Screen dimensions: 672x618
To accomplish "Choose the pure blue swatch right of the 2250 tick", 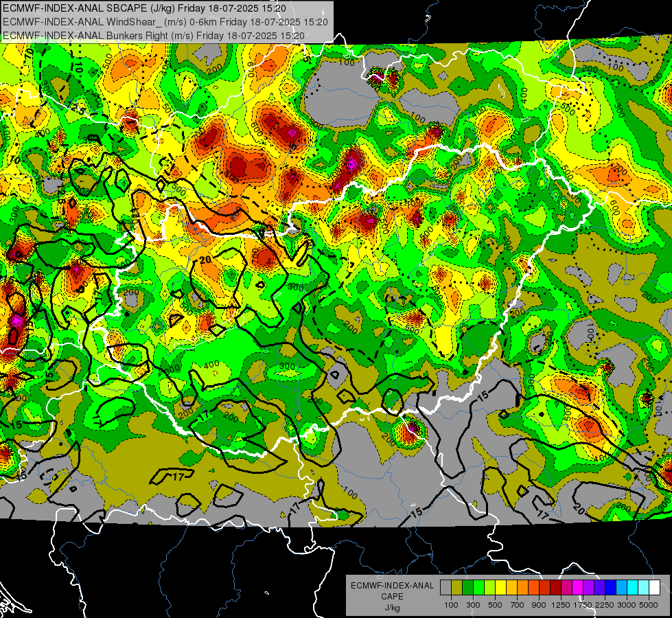I will [x=611, y=587].
